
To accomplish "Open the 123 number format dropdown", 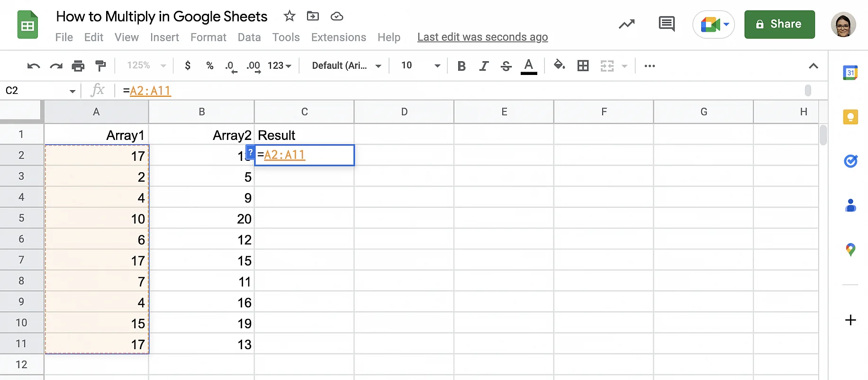I will 279,65.
